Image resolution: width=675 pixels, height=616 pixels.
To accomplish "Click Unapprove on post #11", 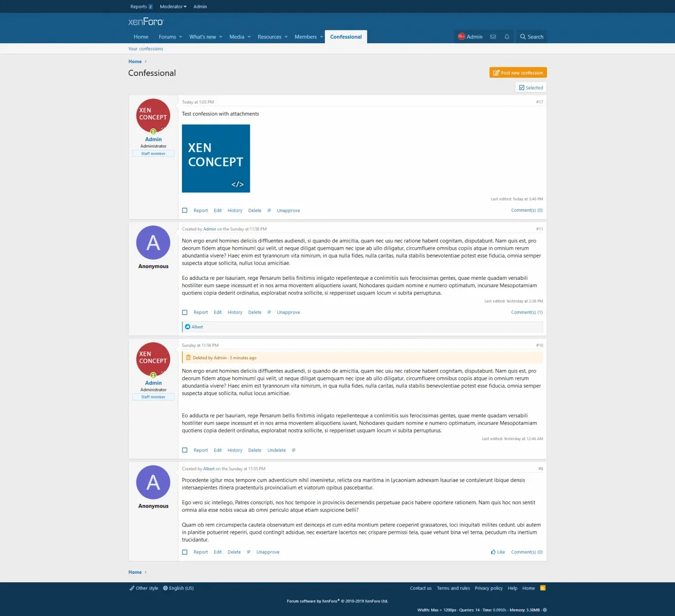I will (x=288, y=312).
